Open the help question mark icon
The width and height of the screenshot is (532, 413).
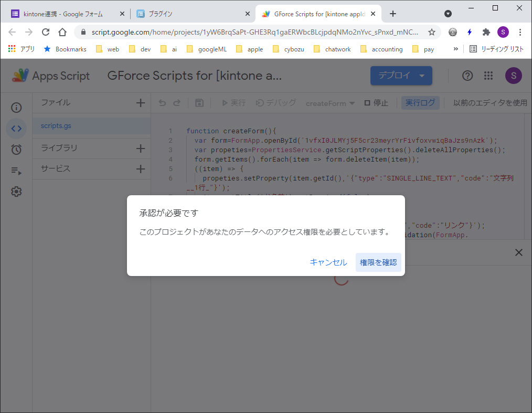pyautogui.click(x=467, y=76)
